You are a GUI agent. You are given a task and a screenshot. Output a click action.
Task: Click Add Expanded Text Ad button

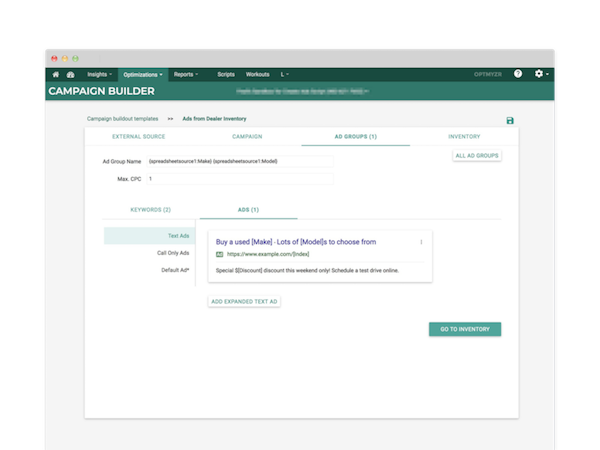(x=244, y=302)
